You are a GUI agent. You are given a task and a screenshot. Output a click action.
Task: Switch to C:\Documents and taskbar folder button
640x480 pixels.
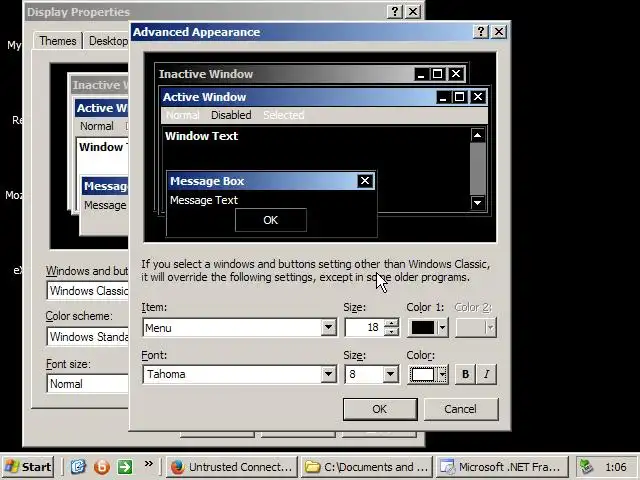pos(367,467)
